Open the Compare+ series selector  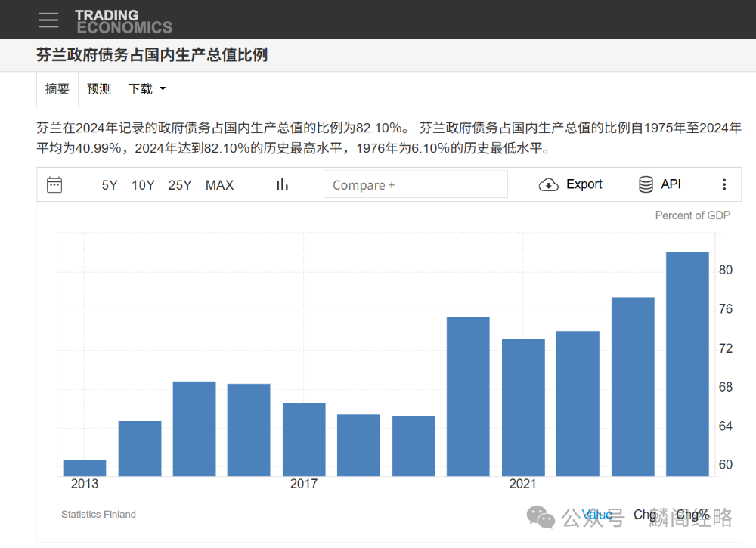415,184
